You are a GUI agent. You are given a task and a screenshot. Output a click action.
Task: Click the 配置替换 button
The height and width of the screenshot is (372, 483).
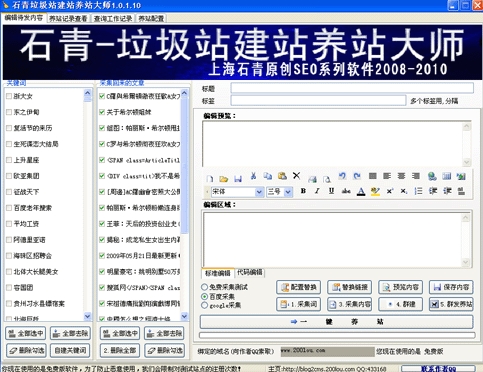[x=298, y=287]
